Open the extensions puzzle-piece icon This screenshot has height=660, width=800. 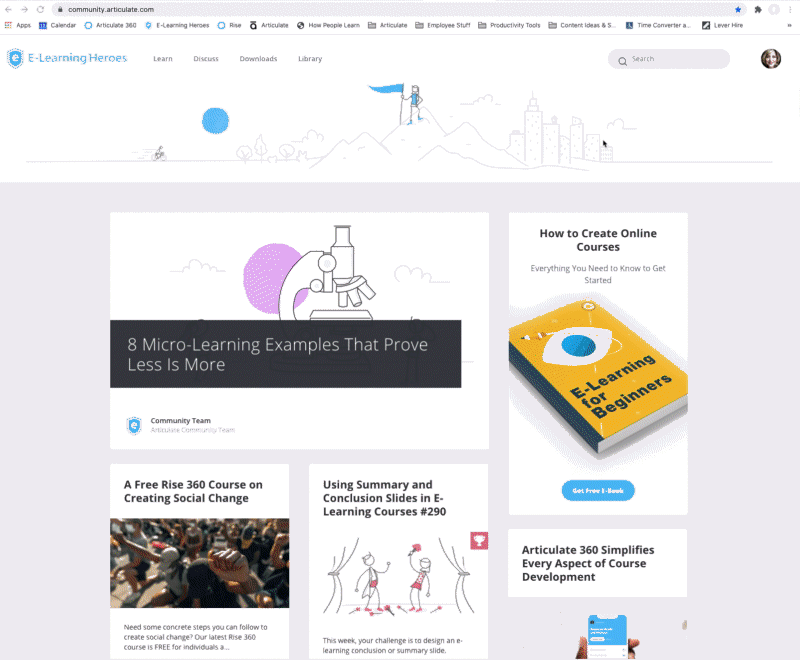tap(758, 9)
